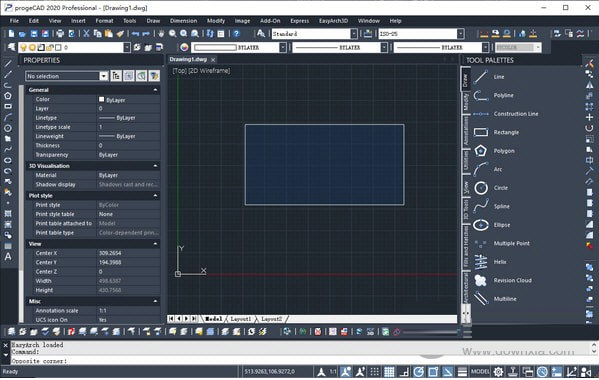Collapse the Plot style section
Image resolution: width=599 pixels, height=380 pixels.
click(155, 196)
